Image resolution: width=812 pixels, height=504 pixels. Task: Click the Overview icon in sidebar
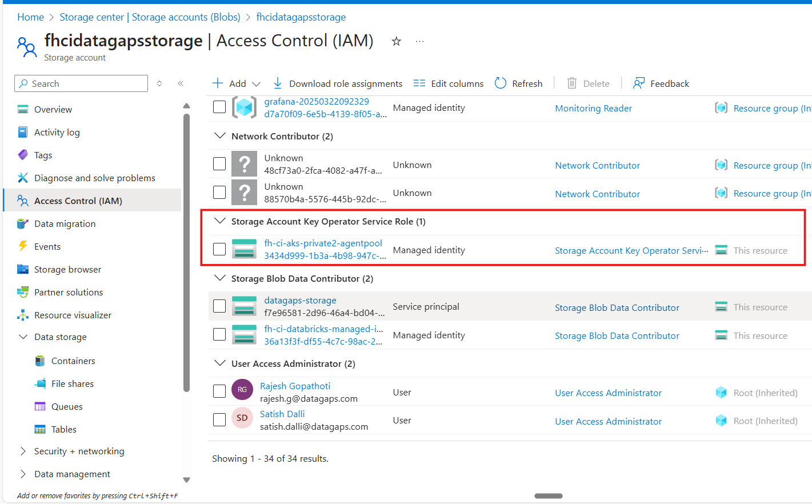click(23, 109)
